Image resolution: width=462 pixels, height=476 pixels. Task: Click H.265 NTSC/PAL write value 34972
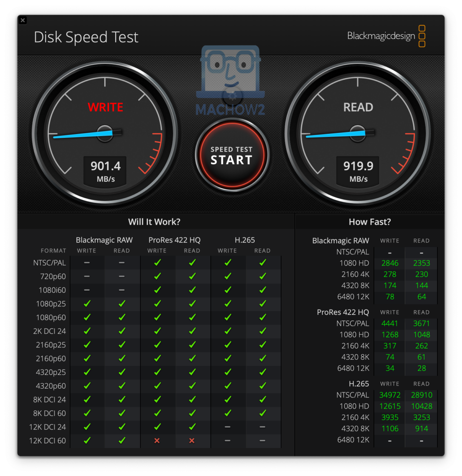(390, 395)
